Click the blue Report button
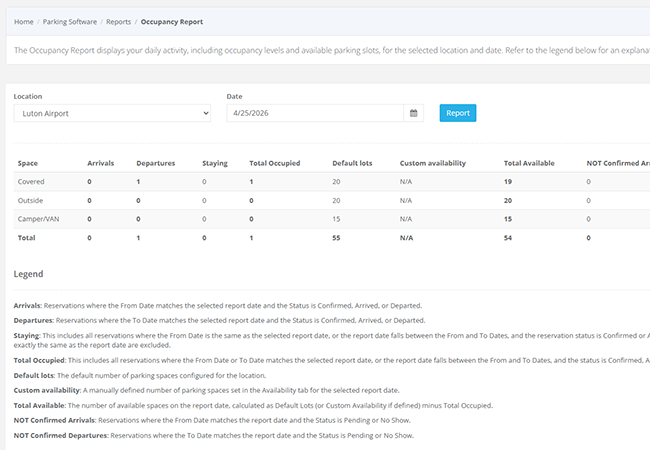The width and height of the screenshot is (650, 450). pyautogui.click(x=458, y=113)
